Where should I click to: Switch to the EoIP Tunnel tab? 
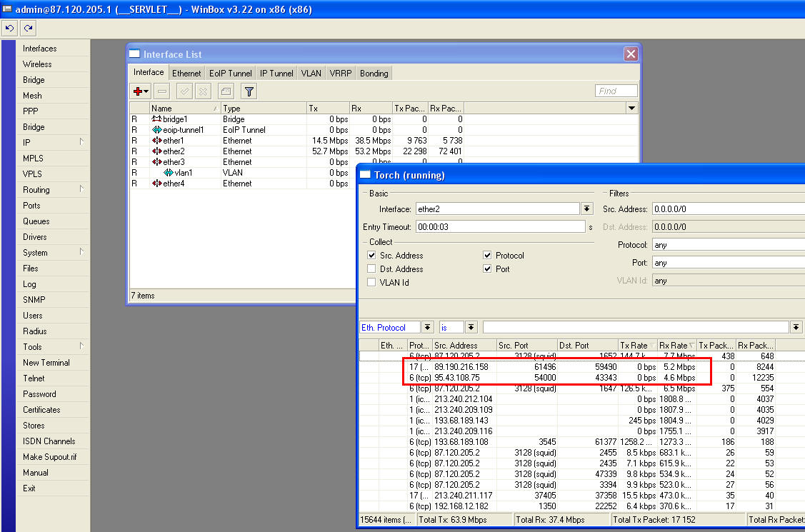(x=230, y=74)
